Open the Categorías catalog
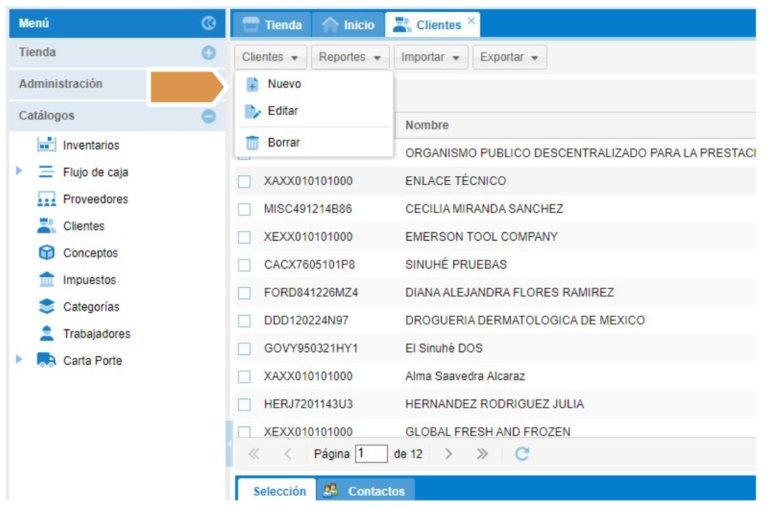 90,307
